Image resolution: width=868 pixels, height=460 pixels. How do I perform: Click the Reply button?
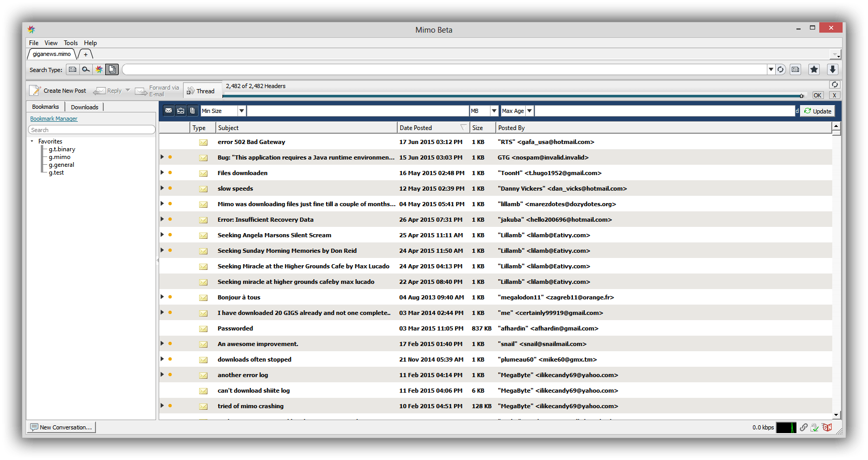click(108, 91)
